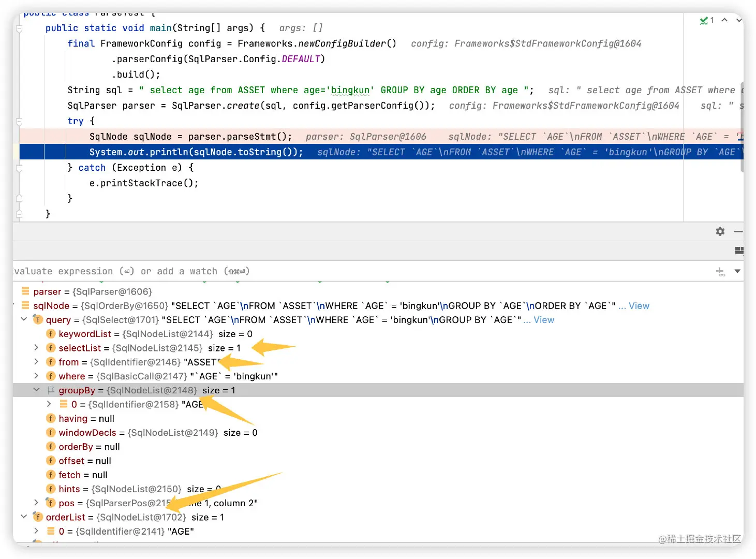Collapse the orderList variable node
This screenshot has width=756, height=559.
point(24,517)
